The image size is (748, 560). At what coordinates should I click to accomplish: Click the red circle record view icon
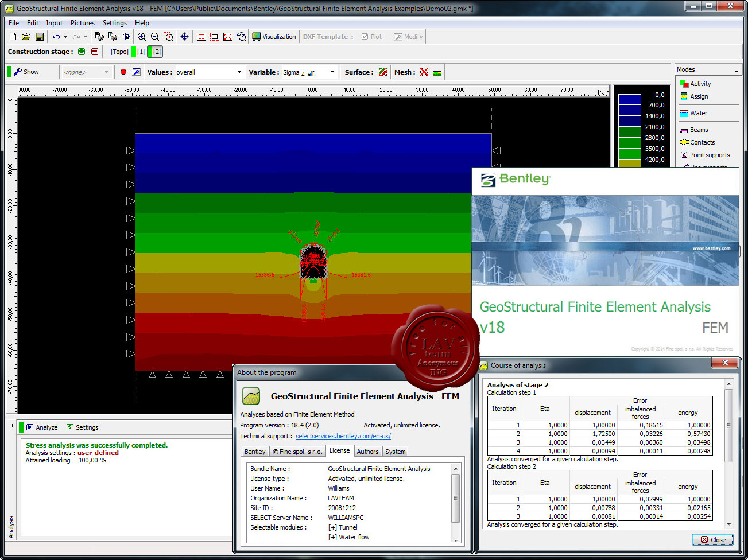pos(123,72)
